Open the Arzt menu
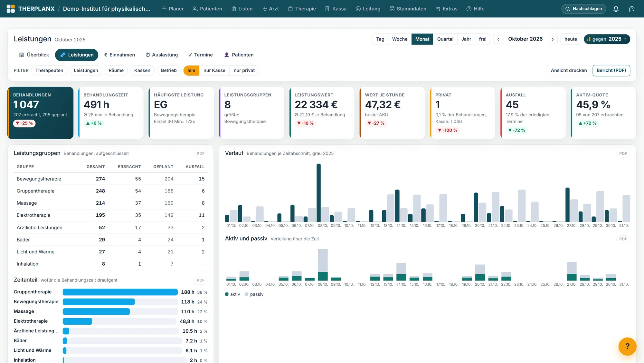 coord(270,9)
